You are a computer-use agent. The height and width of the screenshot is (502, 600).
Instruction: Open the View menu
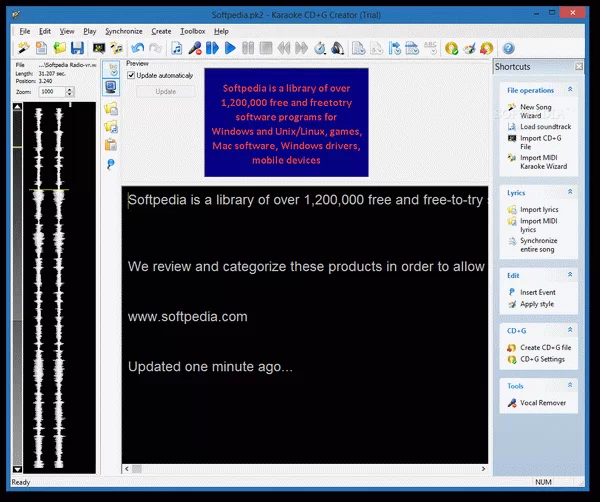[x=67, y=31]
